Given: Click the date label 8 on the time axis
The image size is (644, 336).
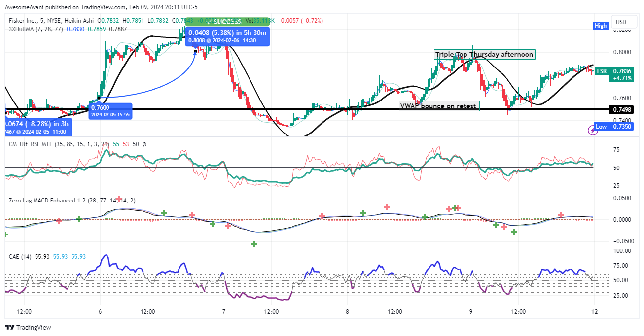Looking at the screenshot, I should pyautogui.click(x=347, y=312).
